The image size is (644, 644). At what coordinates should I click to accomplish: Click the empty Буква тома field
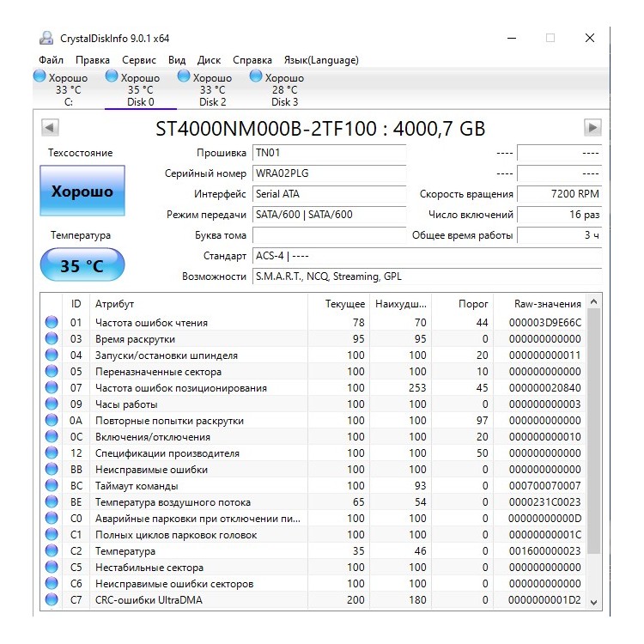(x=330, y=235)
